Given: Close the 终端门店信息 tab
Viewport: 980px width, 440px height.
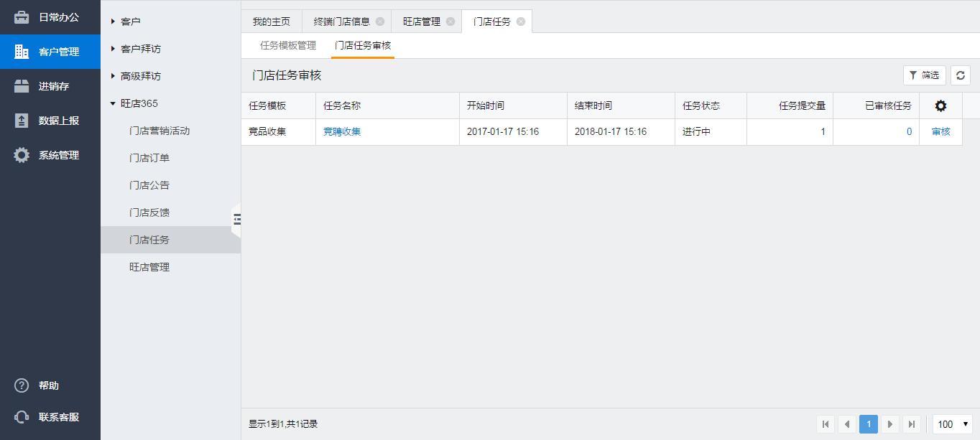Looking at the screenshot, I should click(380, 22).
